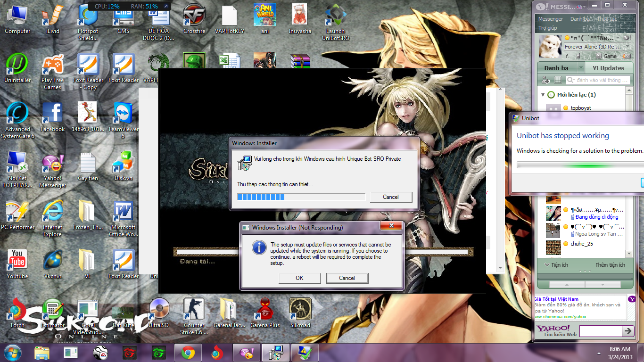The image size is (644, 362).
Task: Open the Uninstaller desktop shortcut
Action: pyautogui.click(x=17, y=68)
